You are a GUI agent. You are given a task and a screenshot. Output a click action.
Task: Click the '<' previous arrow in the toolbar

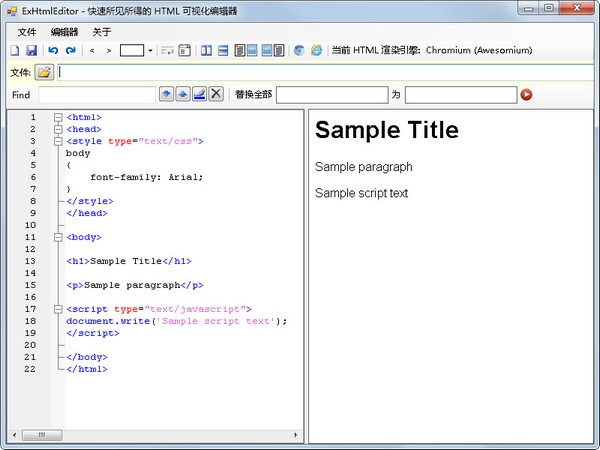(x=92, y=51)
